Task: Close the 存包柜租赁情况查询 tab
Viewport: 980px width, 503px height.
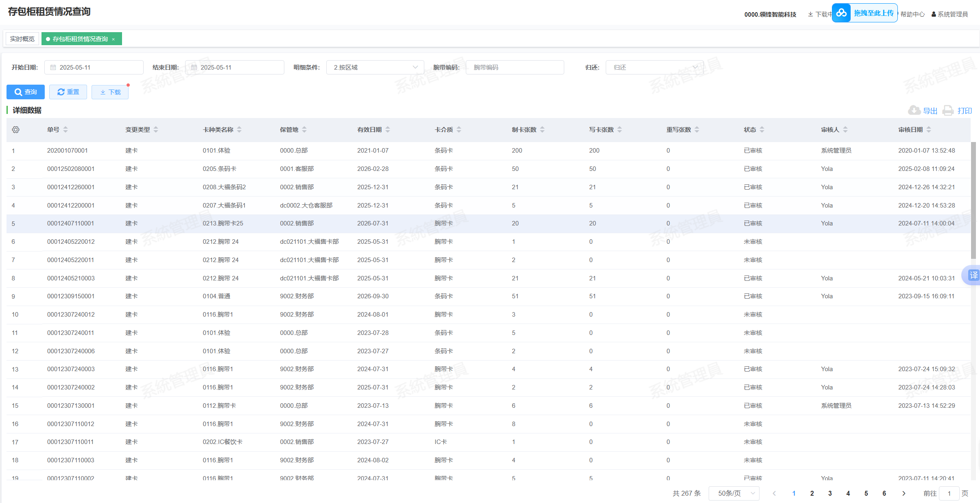Action: pos(113,39)
